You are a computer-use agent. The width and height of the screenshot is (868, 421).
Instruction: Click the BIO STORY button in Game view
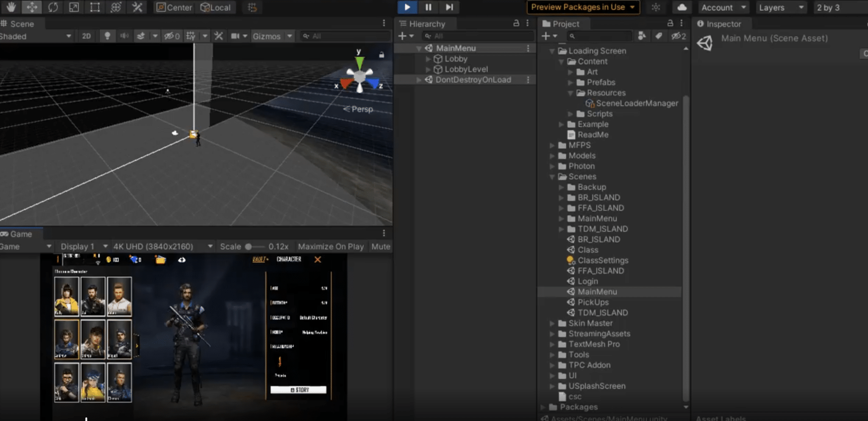(298, 390)
